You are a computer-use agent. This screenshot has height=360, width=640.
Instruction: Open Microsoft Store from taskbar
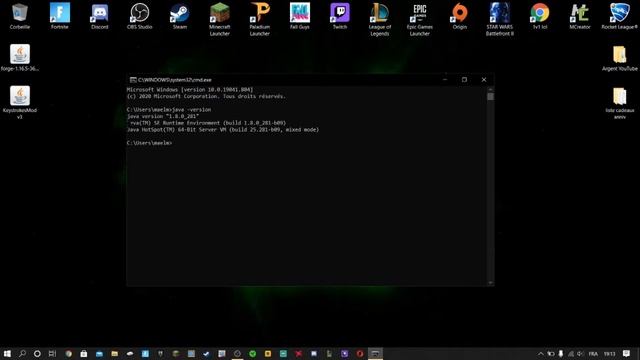point(84,353)
